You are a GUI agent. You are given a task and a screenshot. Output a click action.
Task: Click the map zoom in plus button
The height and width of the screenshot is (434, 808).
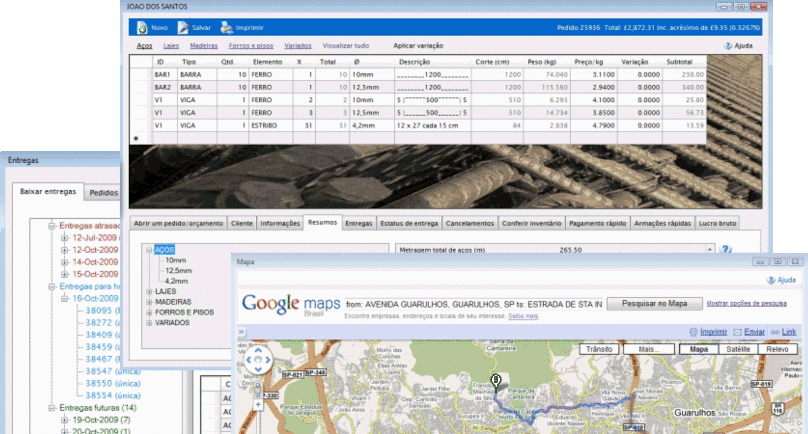(258, 405)
